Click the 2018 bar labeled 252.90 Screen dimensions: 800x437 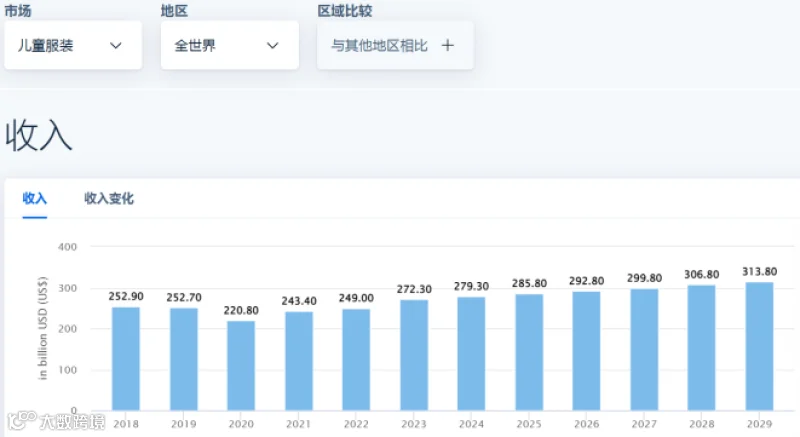tap(126, 358)
